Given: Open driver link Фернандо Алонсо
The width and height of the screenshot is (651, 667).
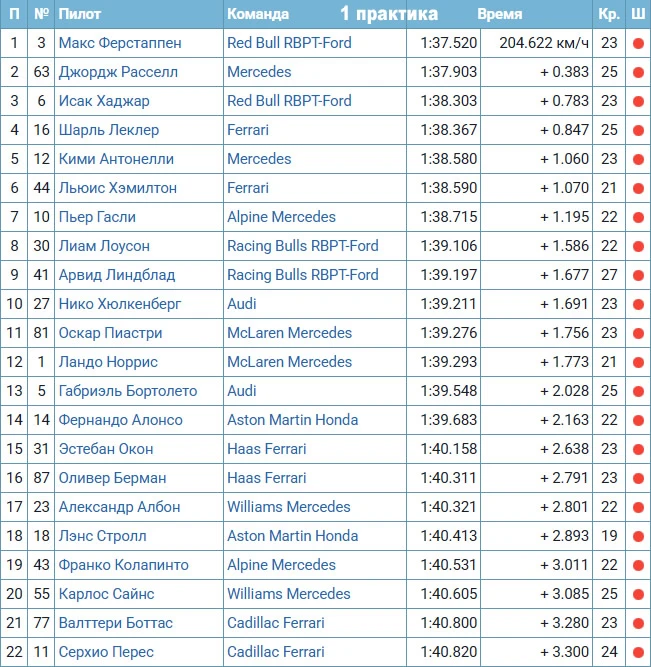Looking at the screenshot, I should 120,420.
